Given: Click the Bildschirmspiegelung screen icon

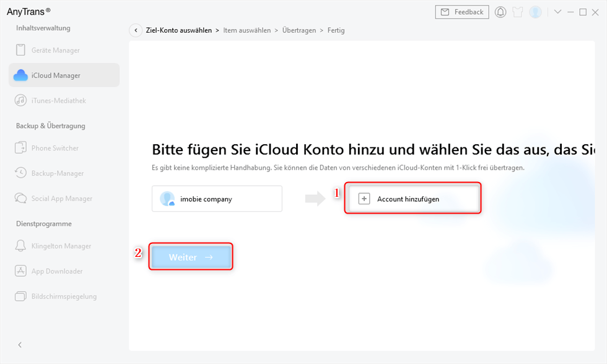Looking at the screenshot, I should tap(20, 296).
